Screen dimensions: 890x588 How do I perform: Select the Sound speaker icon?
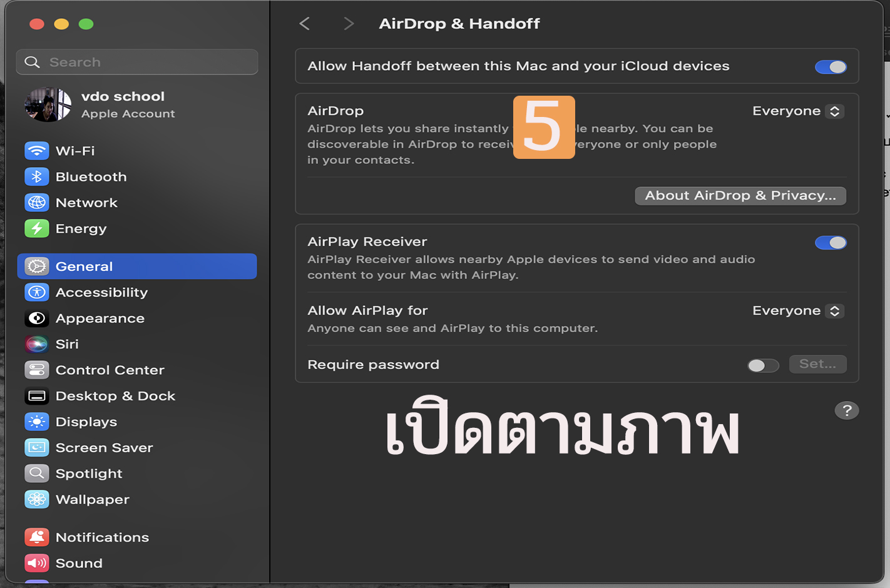37,564
